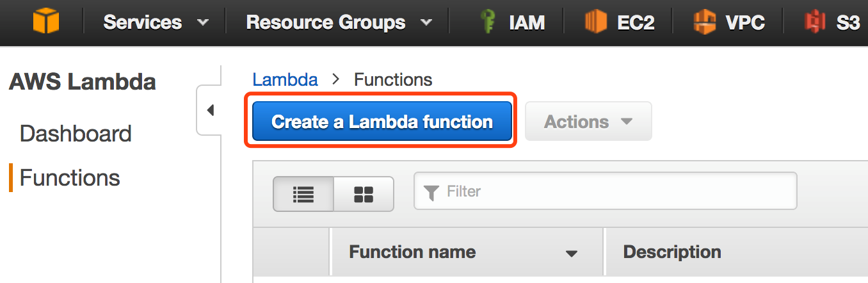Go to Dashboard in sidebar
The height and width of the screenshot is (283, 868).
pos(76,134)
